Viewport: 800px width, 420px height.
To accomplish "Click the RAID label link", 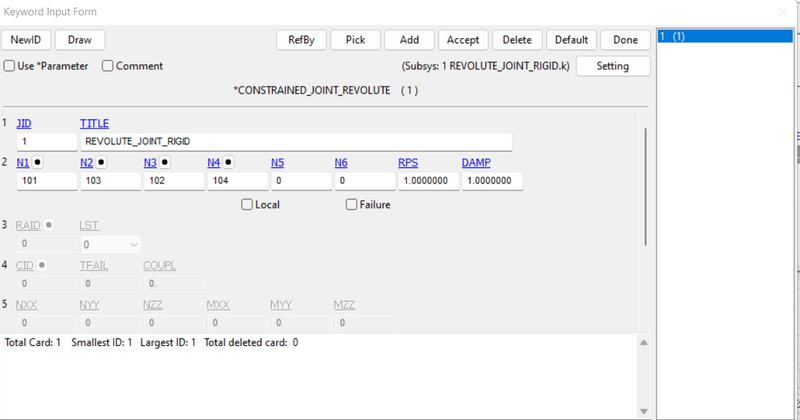I will (28, 226).
